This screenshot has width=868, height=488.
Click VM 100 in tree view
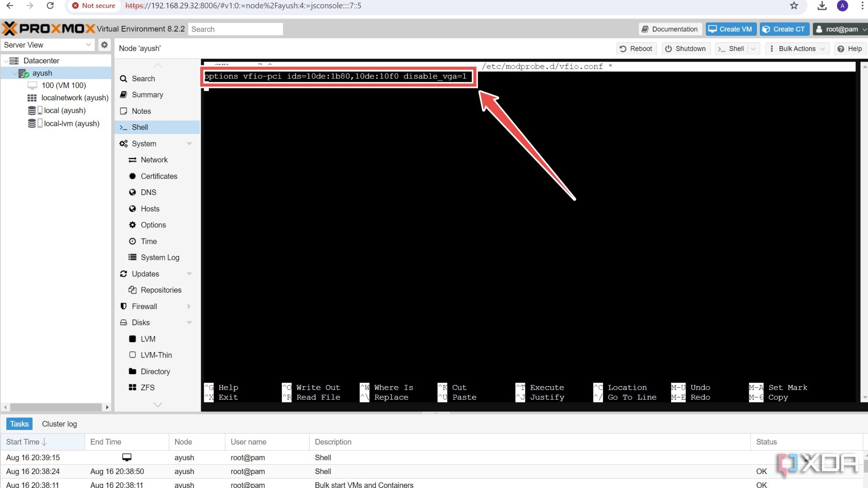(63, 85)
